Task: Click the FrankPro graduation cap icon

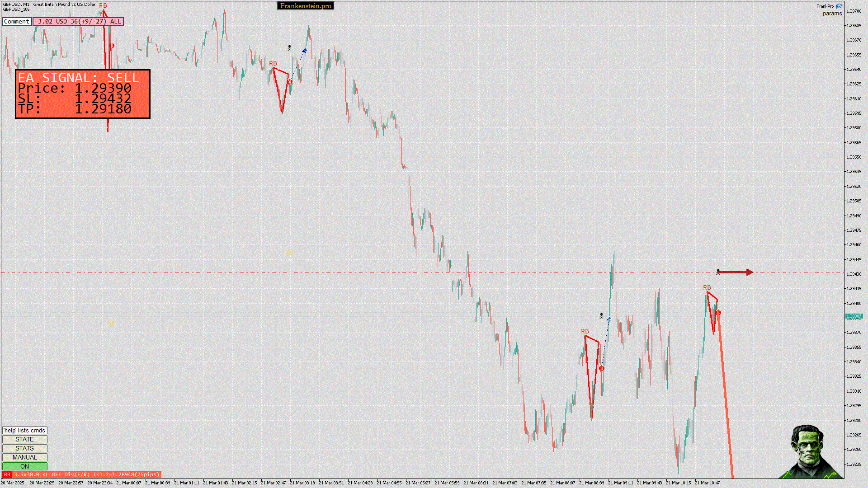Action: click(x=839, y=6)
